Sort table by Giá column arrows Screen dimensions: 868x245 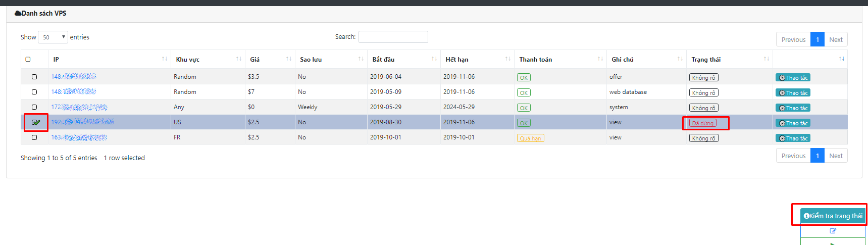(289, 59)
